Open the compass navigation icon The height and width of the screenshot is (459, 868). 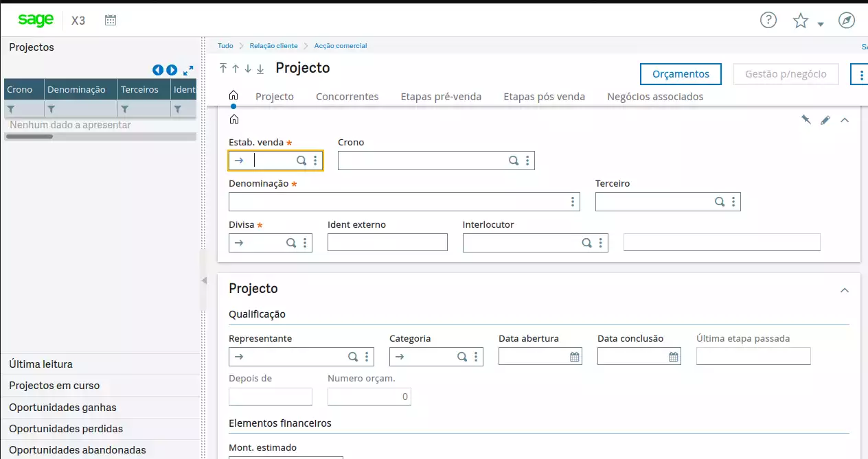pos(847,21)
